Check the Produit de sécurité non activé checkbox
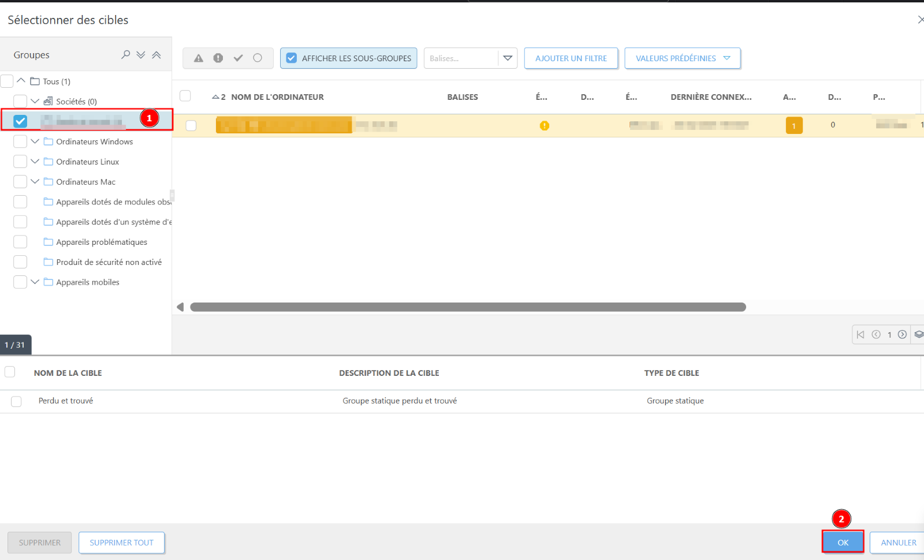Screen dimensions: 924x560 point(20,262)
